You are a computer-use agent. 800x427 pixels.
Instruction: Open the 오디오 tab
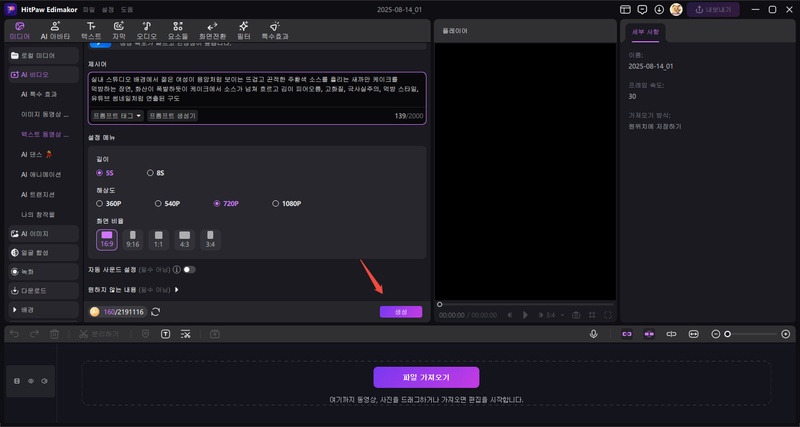(x=146, y=31)
